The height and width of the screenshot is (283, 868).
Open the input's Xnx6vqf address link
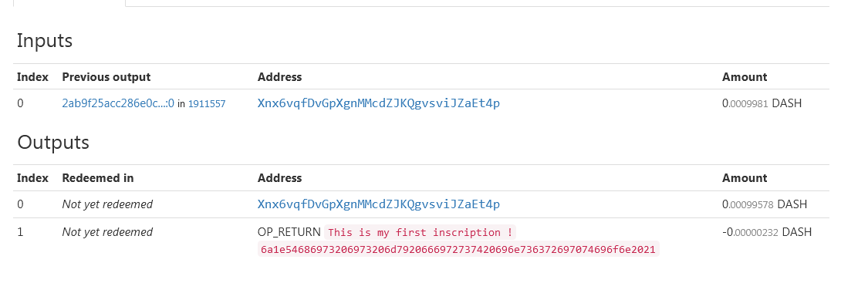[379, 103]
